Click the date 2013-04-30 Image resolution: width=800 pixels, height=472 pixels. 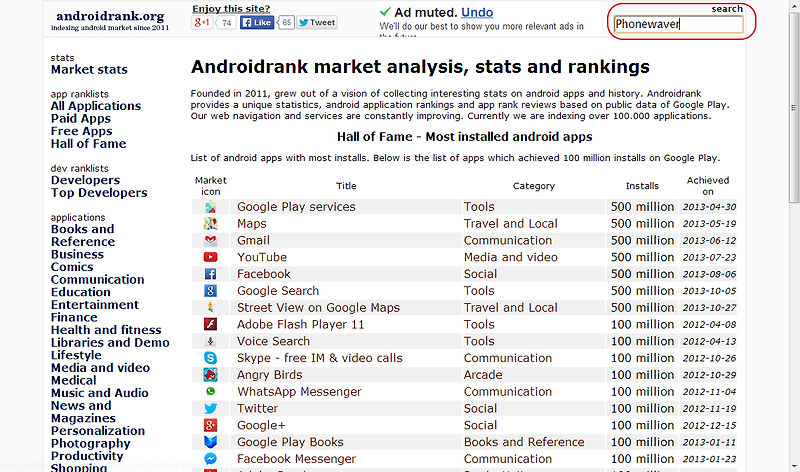coord(709,207)
